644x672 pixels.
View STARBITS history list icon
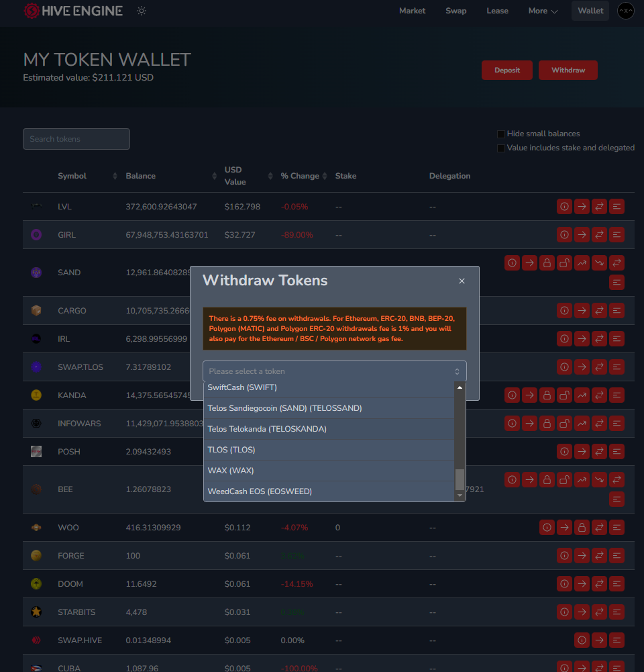[616, 612]
